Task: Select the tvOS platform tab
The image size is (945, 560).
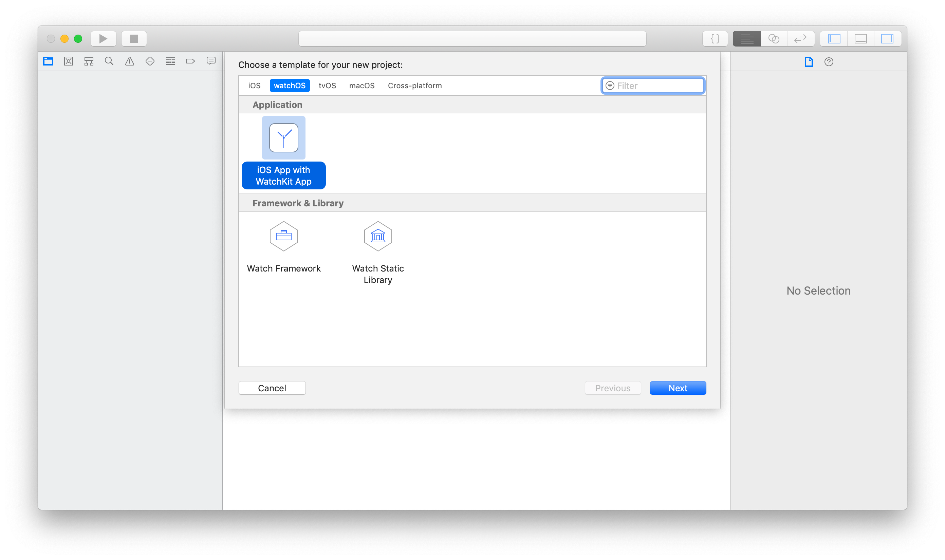Action: [327, 86]
